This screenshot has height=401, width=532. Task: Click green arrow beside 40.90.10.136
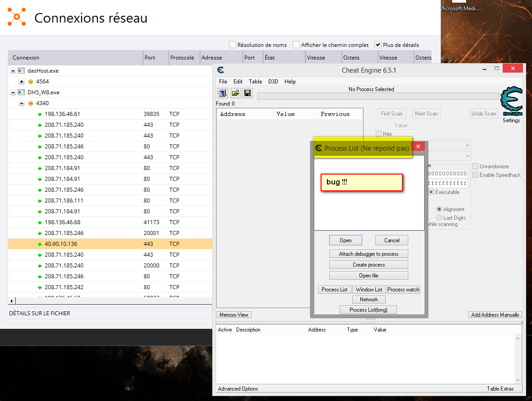pyautogui.click(x=40, y=244)
